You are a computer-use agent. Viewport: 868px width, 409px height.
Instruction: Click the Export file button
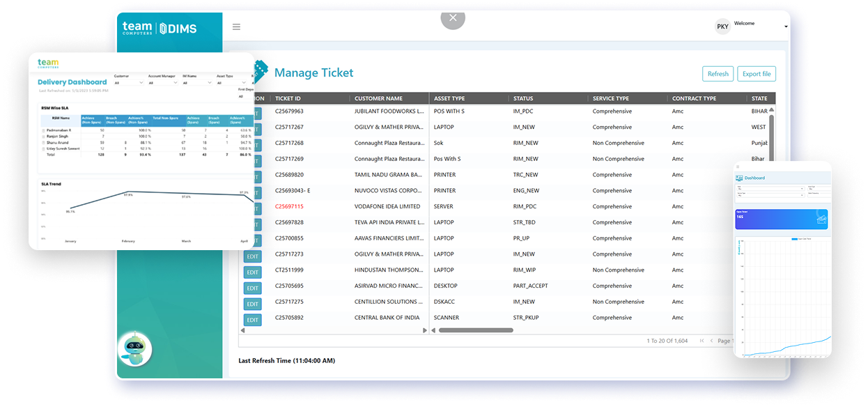[756, 74]
